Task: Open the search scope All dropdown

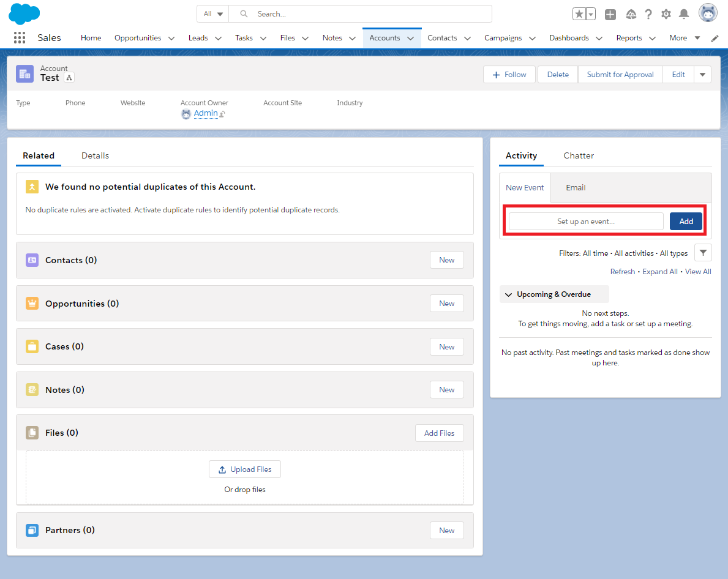Action: [x=213, y=13]
